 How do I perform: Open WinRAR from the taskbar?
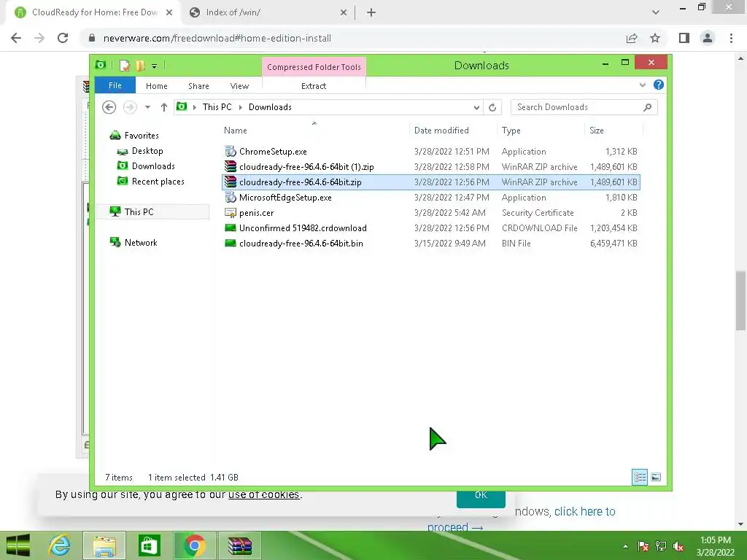point(240,545)
